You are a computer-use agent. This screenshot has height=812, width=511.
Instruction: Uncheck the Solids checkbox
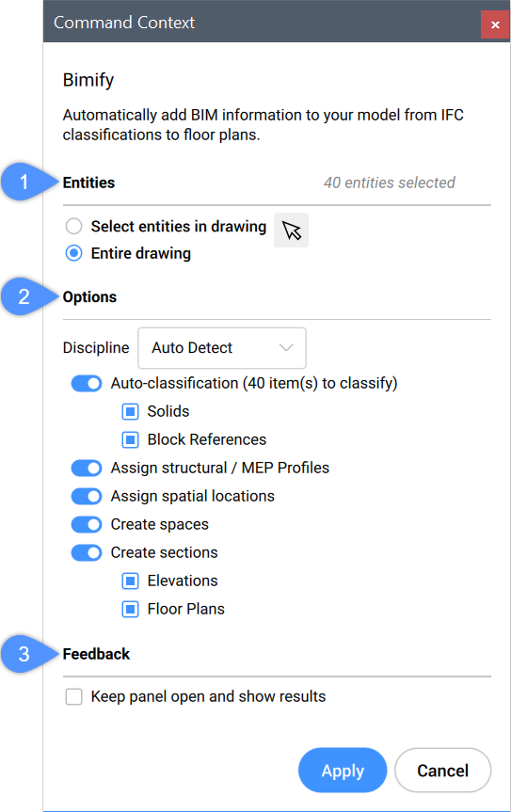(130, 412)
